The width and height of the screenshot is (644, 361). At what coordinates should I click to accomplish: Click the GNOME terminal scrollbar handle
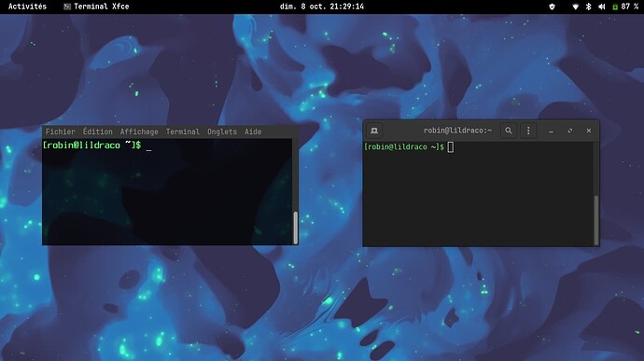pos(596,220)
